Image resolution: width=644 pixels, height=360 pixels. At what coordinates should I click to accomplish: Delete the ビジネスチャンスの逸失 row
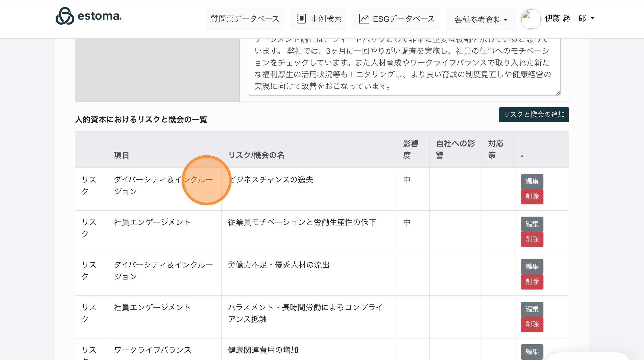tap(532, 197)
